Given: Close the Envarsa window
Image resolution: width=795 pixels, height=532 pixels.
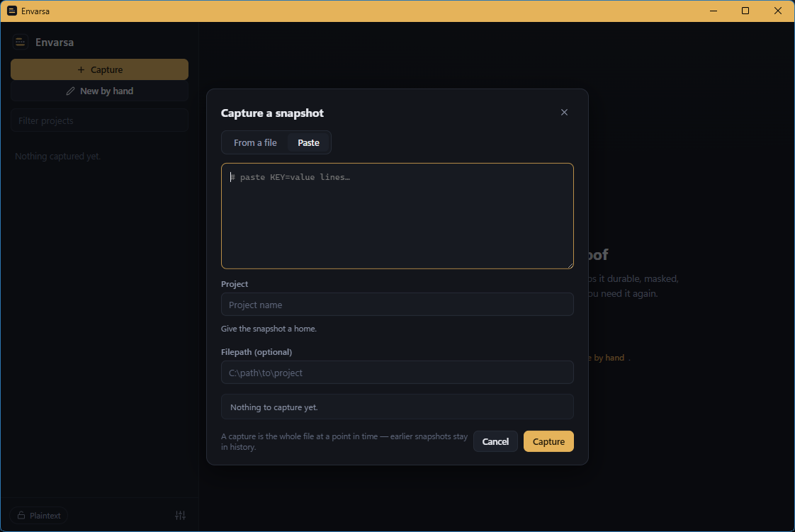Looking at the screenshot, I should click(778, 11).
